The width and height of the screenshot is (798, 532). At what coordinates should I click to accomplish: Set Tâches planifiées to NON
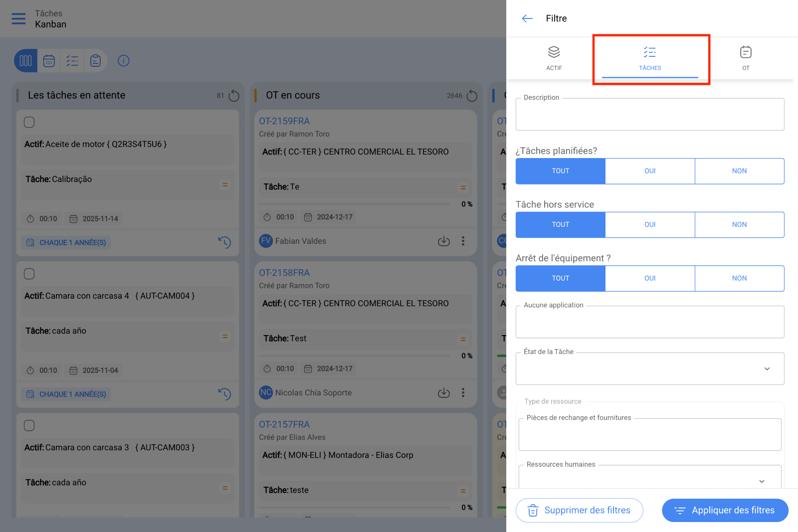pyautogui.click(x=740, y=171)
